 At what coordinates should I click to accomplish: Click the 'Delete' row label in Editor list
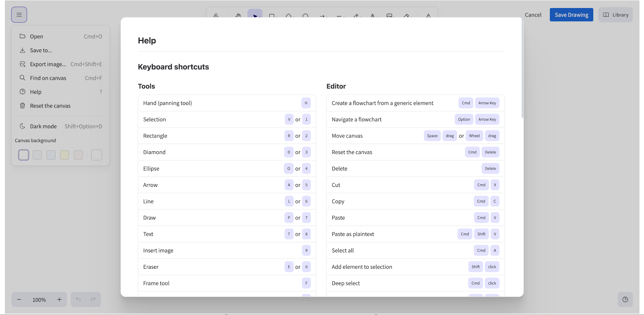coord(339,169)
